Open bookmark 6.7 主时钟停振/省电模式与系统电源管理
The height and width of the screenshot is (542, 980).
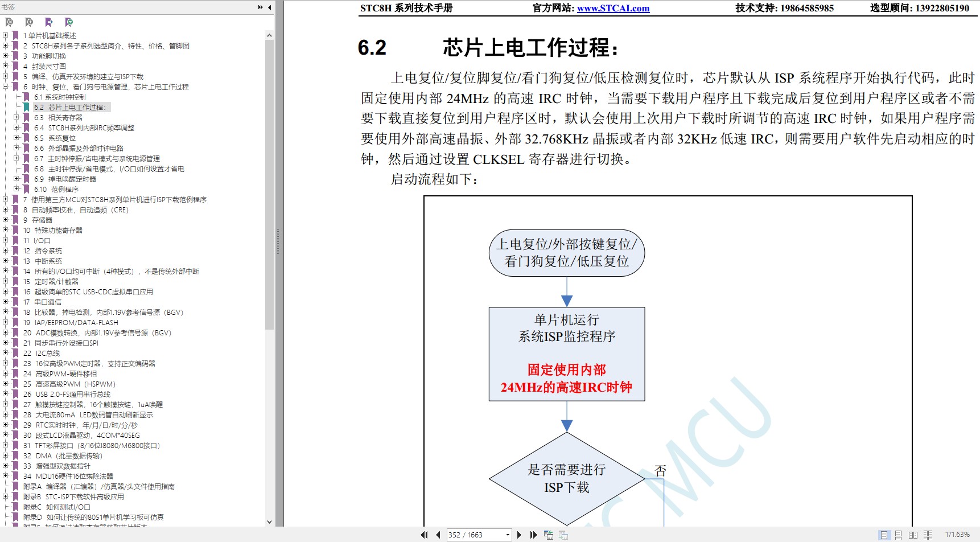[97, 158]
